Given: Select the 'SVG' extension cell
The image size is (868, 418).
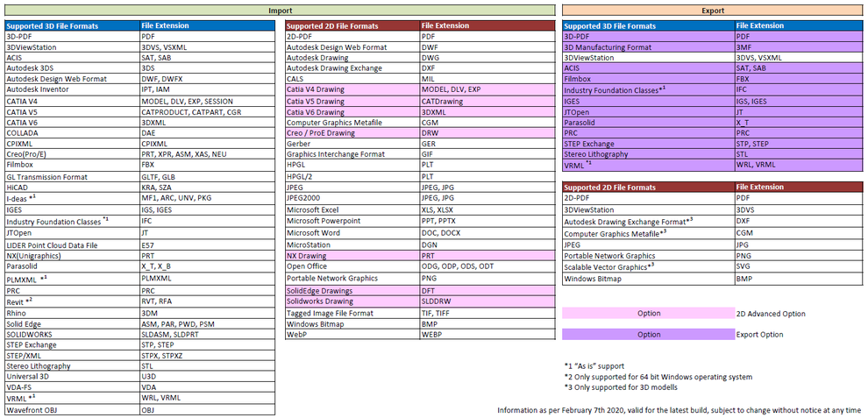Looking at the screenshot, I should click(799, 267).
